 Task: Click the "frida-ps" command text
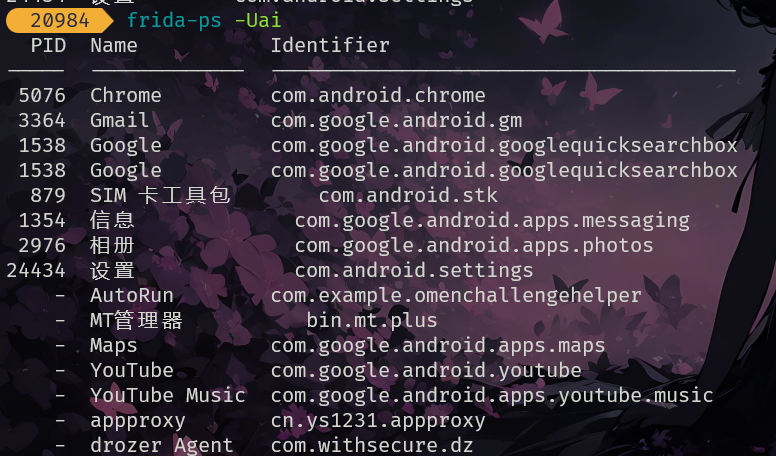click(174, 21)
